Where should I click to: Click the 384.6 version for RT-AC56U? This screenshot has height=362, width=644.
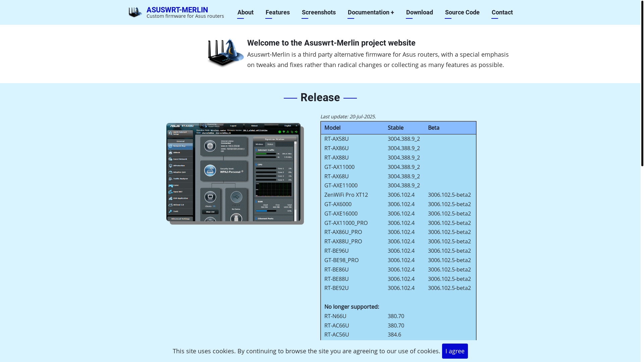click(x=394, y=335)
